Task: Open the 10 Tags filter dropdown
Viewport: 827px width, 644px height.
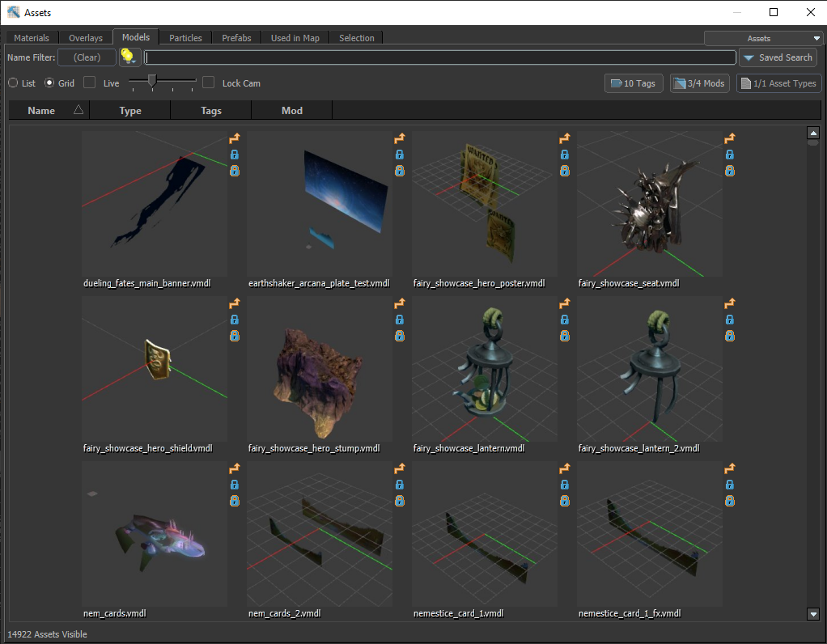Action: (x=634, y=83)
